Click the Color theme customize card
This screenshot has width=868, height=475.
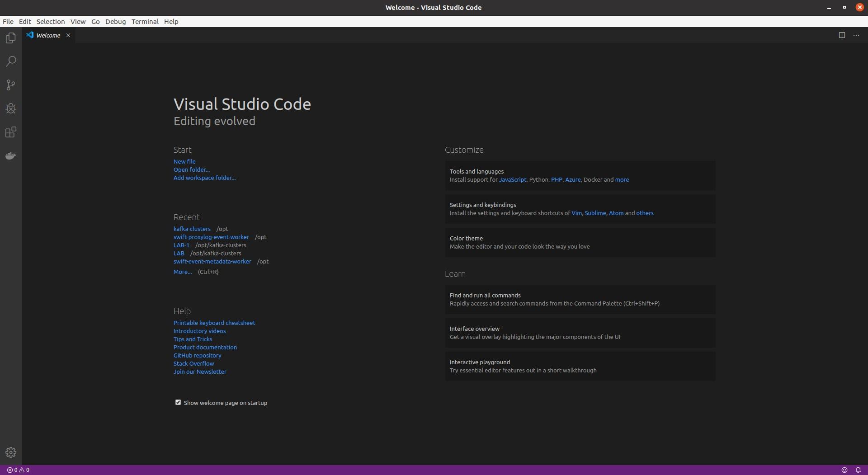click(x=580, y=242)
